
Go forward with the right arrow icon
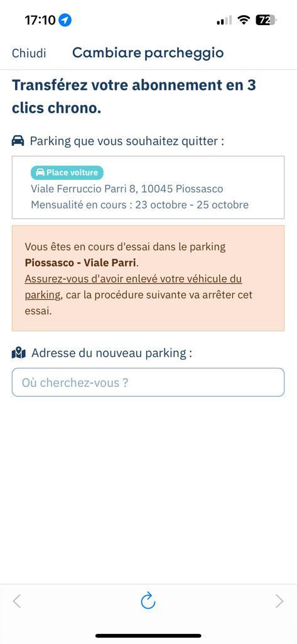(x=279, y=601)
